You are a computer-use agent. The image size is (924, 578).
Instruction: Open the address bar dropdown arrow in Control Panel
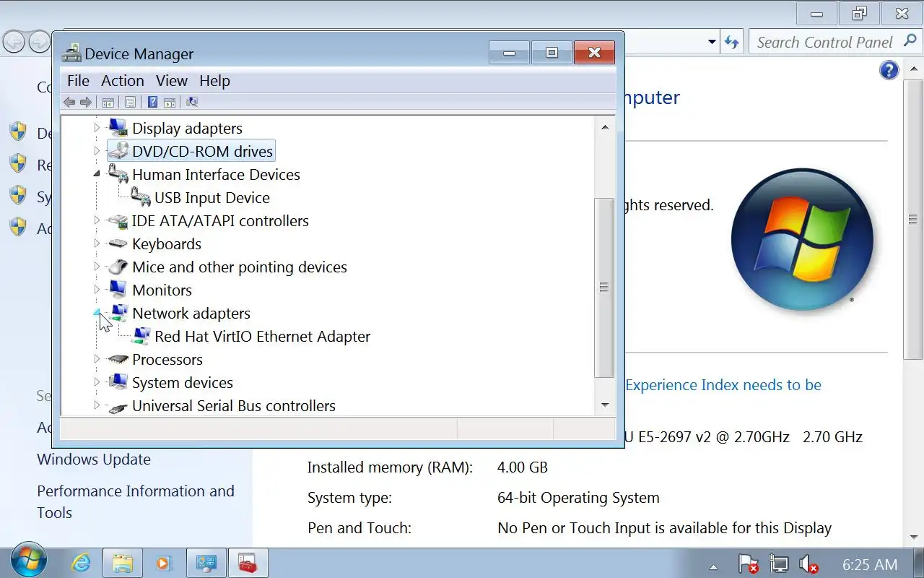point(712,42)
